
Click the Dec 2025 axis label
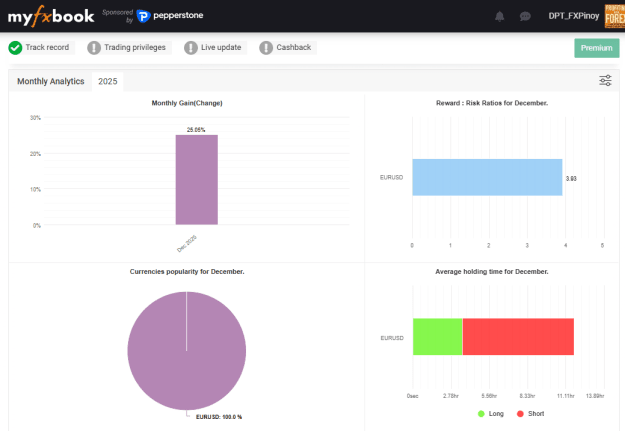(x=187, y=244)
